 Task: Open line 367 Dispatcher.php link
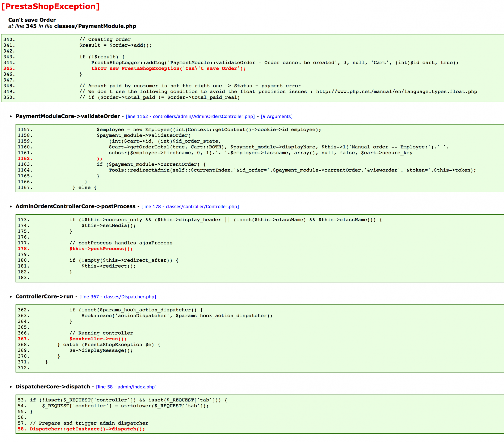[118, 297]
